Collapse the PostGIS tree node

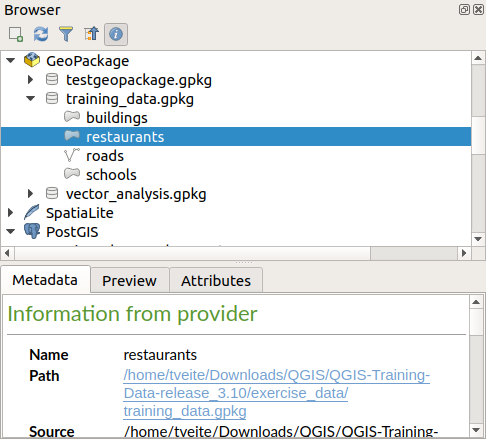11,232
